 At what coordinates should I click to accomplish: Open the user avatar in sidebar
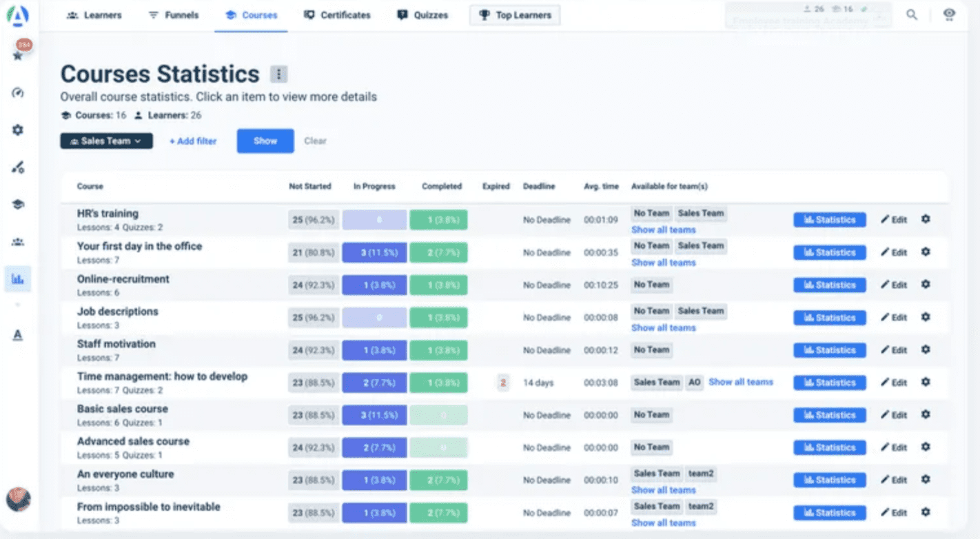(x=19, y=499)
